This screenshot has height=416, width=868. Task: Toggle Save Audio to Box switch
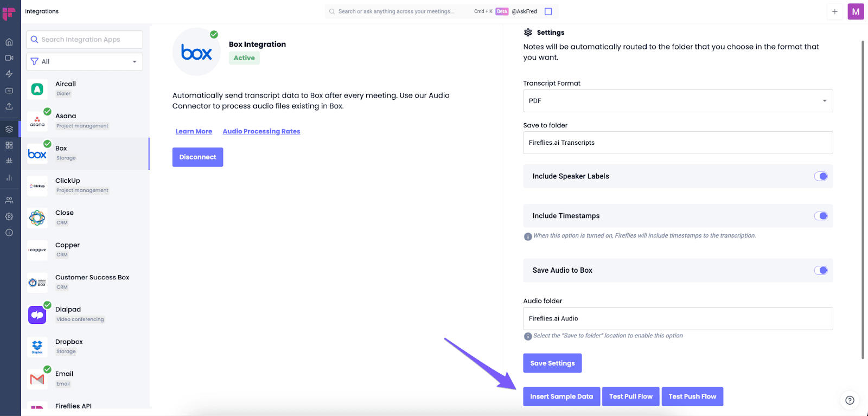(821, 270)
